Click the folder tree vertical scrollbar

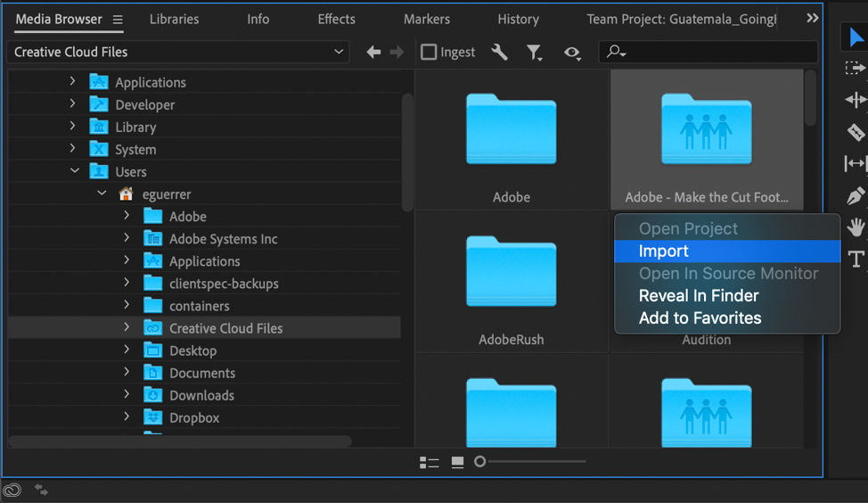[x=407, y=153]
